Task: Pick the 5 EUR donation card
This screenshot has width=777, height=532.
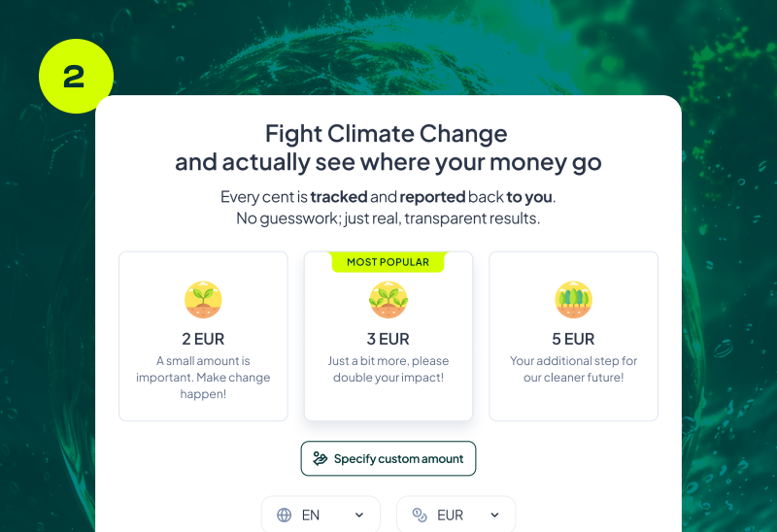Action: [573, 336]
